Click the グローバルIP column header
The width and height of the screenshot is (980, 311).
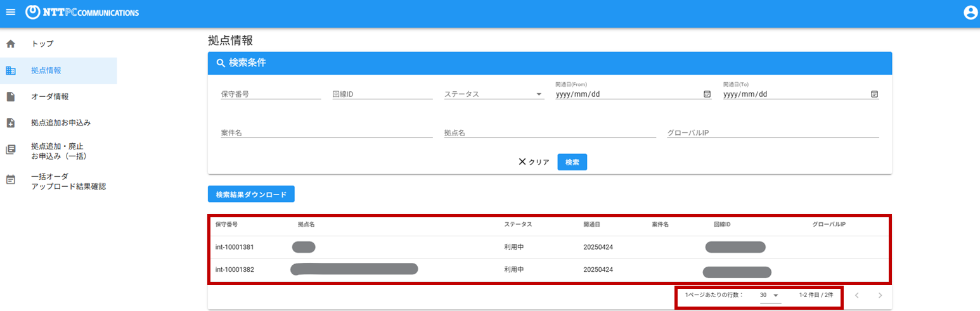click(829, 225)
